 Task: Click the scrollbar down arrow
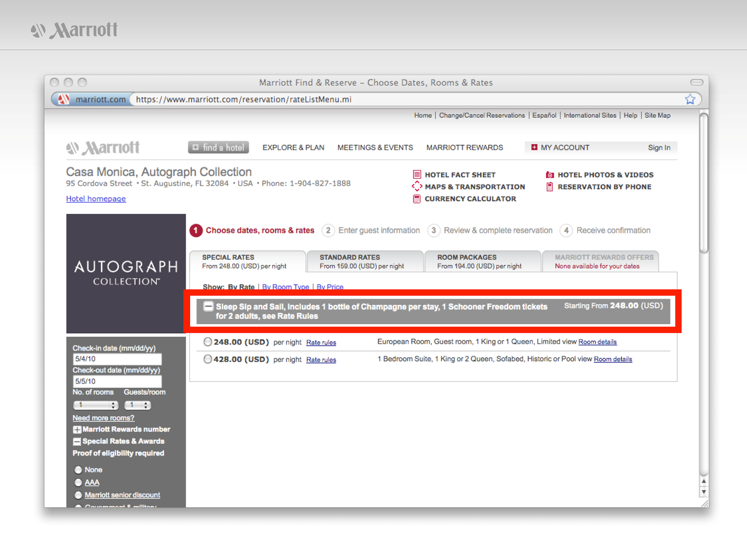coord(703,492)
